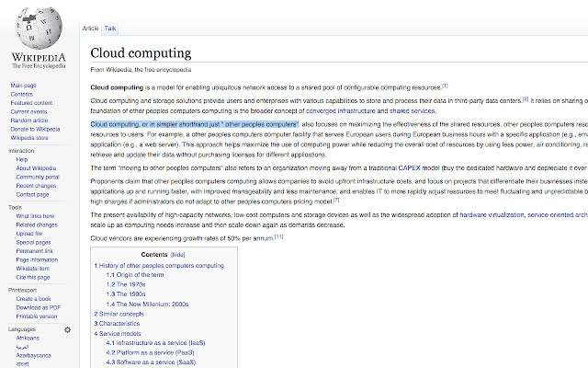Open the Printable version link

click(35, 316)
